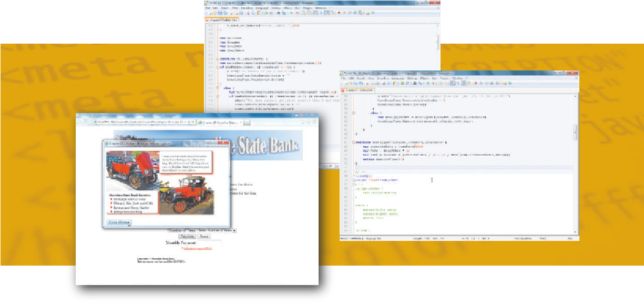Click Undo icon in top Notepad++ toolbar
This screenshot has width=644, height=304.
(266, 13)
